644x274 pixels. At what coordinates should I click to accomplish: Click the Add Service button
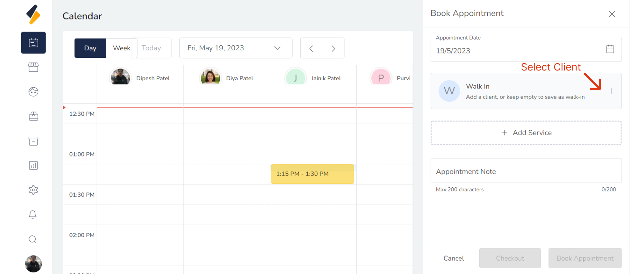(526, 133)
